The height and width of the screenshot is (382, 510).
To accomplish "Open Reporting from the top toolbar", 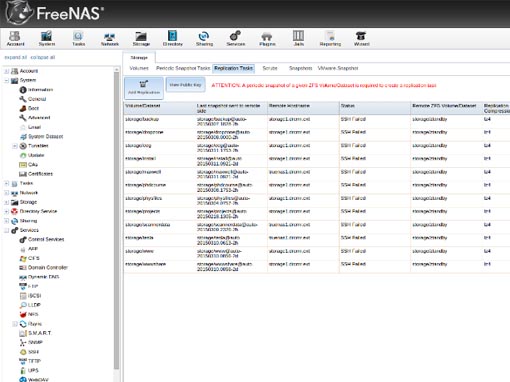I will point(330,38).
